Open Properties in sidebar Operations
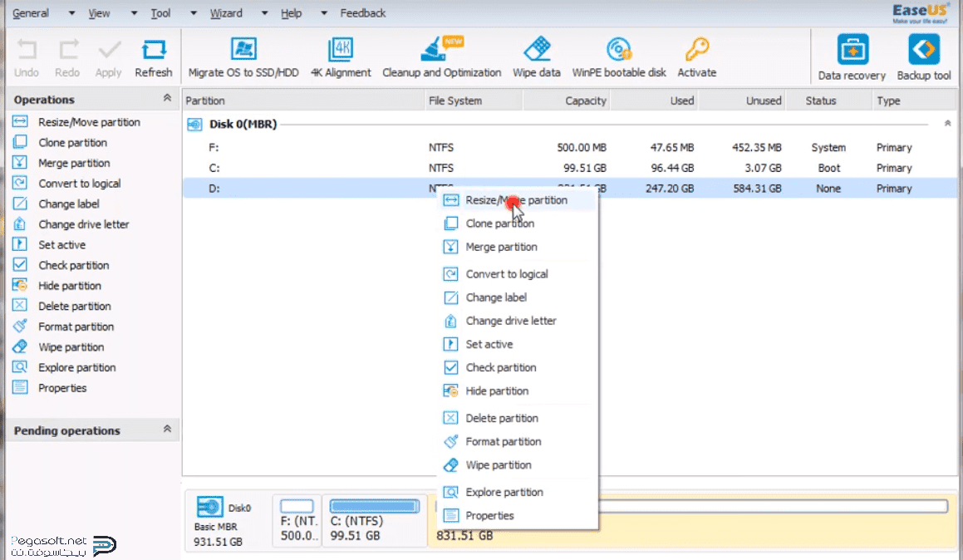 50,388
